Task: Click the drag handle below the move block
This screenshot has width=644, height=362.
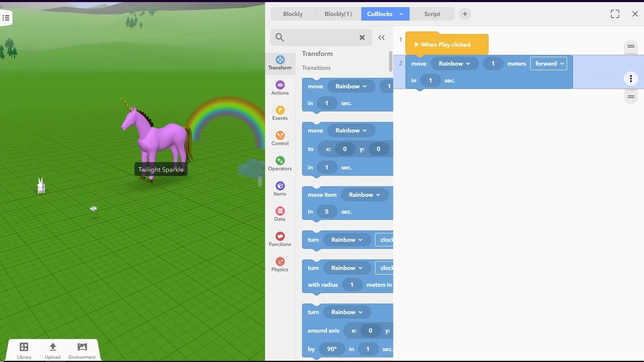Action: click(x=631, y=97)
